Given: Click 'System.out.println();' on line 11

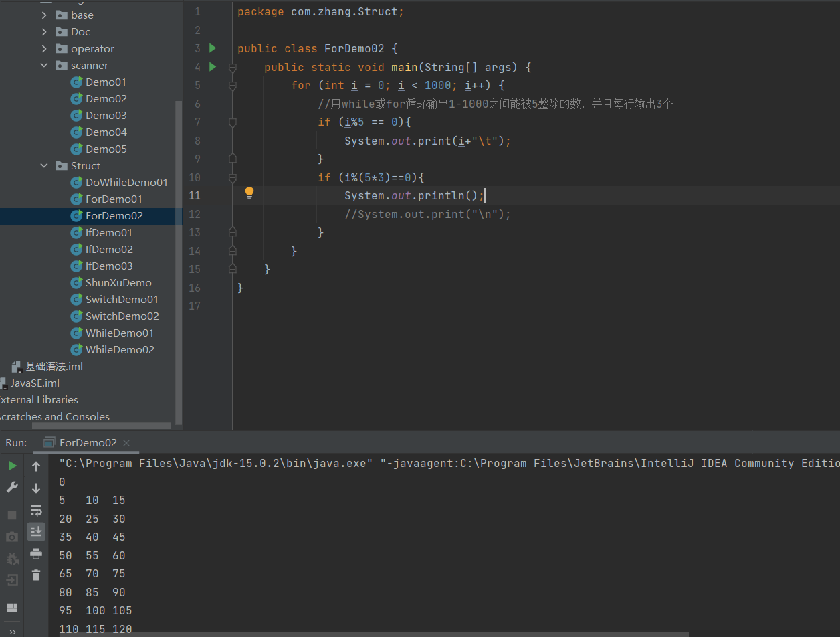Looking at the screenshot, I should point(414,195).
